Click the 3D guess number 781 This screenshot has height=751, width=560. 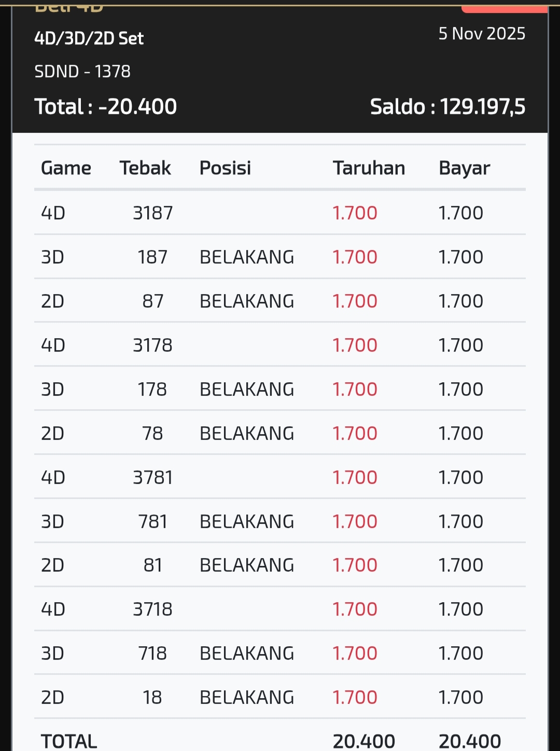coord(152,522)
